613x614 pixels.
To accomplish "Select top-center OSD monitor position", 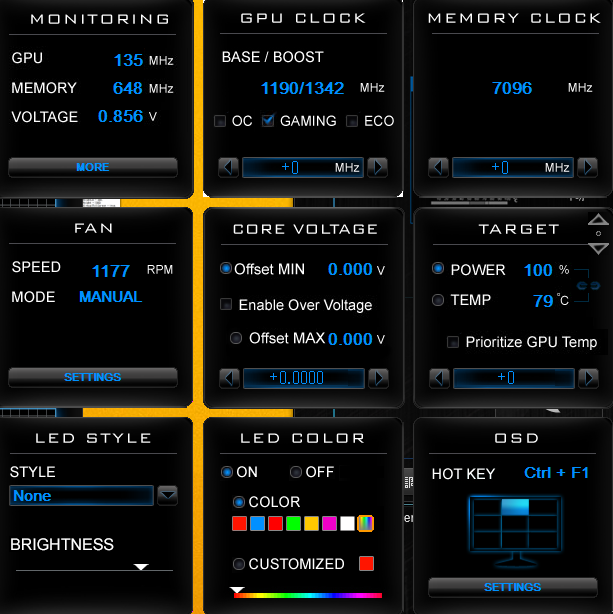I will 515,507.
